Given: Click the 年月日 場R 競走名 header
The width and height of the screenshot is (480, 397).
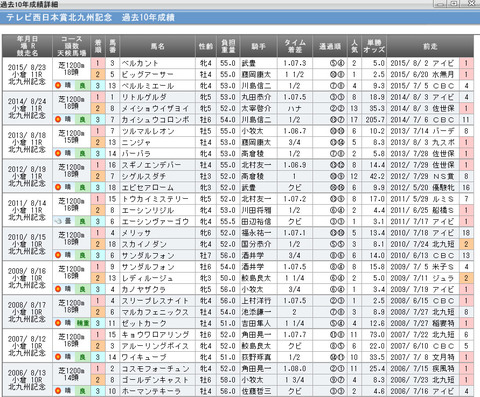Looking at the screenshot, I should 27,46.
